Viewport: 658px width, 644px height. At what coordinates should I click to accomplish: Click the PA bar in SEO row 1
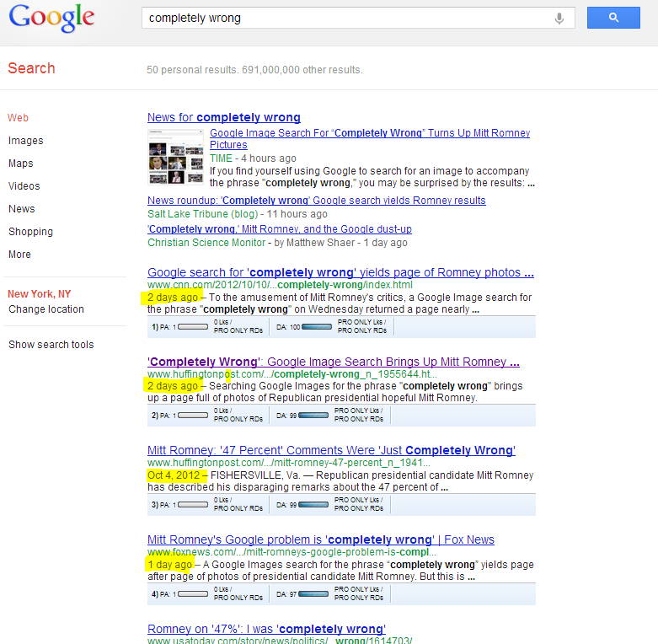point(193,326)
